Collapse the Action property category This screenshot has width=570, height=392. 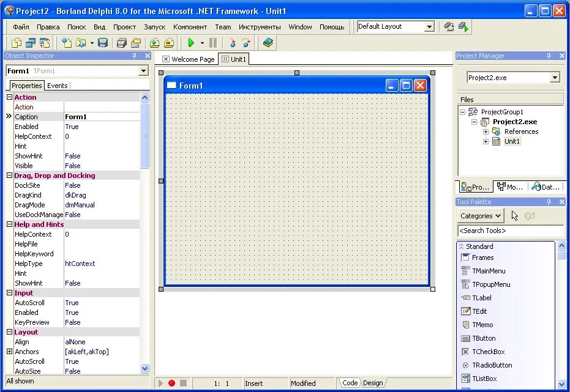click(x=9, y=97)
